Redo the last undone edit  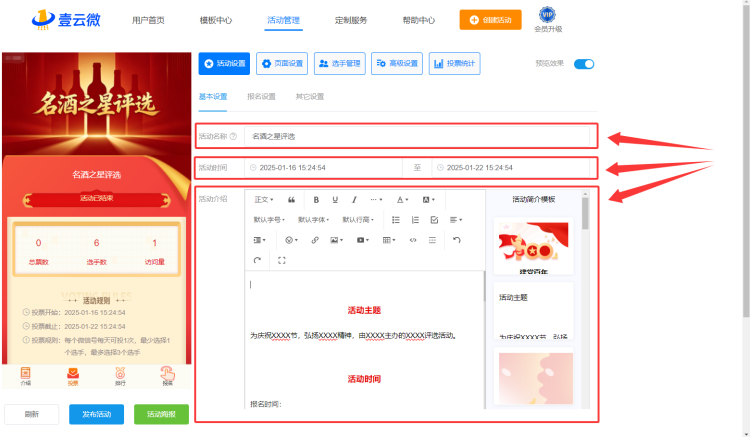pyautogui.click(x=257, y=261)
